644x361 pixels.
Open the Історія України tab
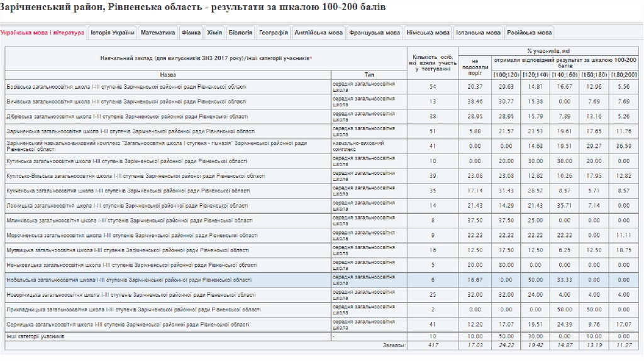coord(113,33)
